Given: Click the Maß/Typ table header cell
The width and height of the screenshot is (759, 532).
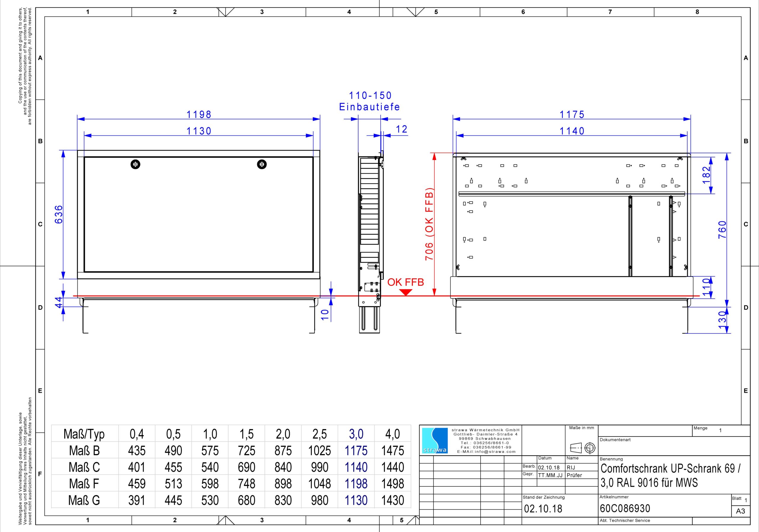Looking at the screenshot, I should (x=84, y=434).
